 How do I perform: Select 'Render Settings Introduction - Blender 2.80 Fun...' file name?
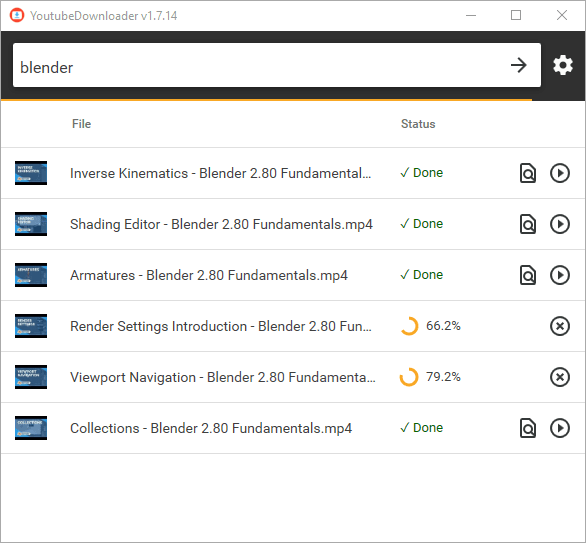coord(221,326)
